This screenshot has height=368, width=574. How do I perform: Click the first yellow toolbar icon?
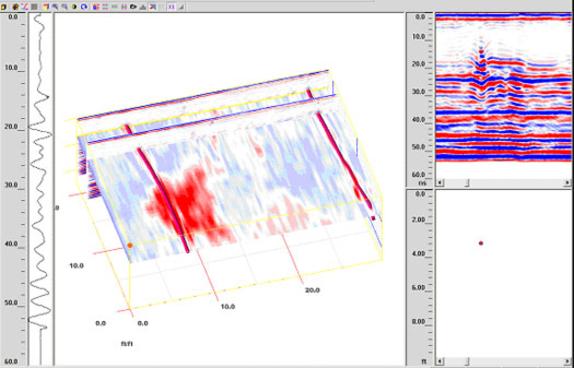coord(3,7)
